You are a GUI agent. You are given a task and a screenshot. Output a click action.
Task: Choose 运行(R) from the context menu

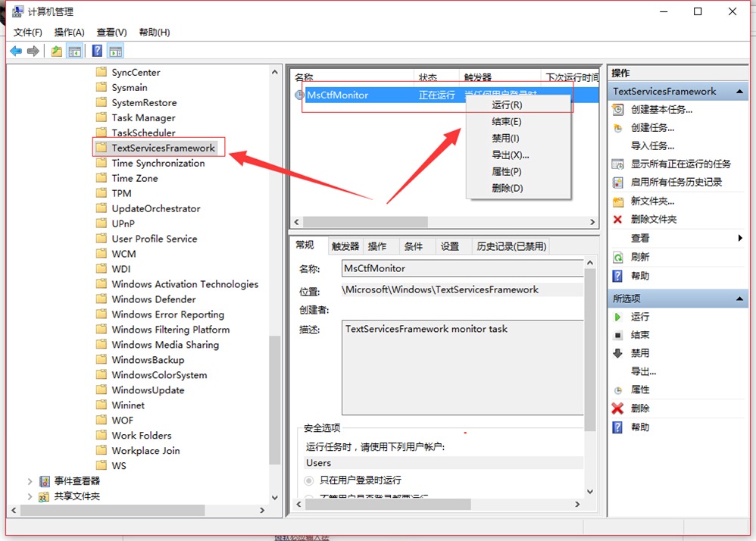[506, 105]
